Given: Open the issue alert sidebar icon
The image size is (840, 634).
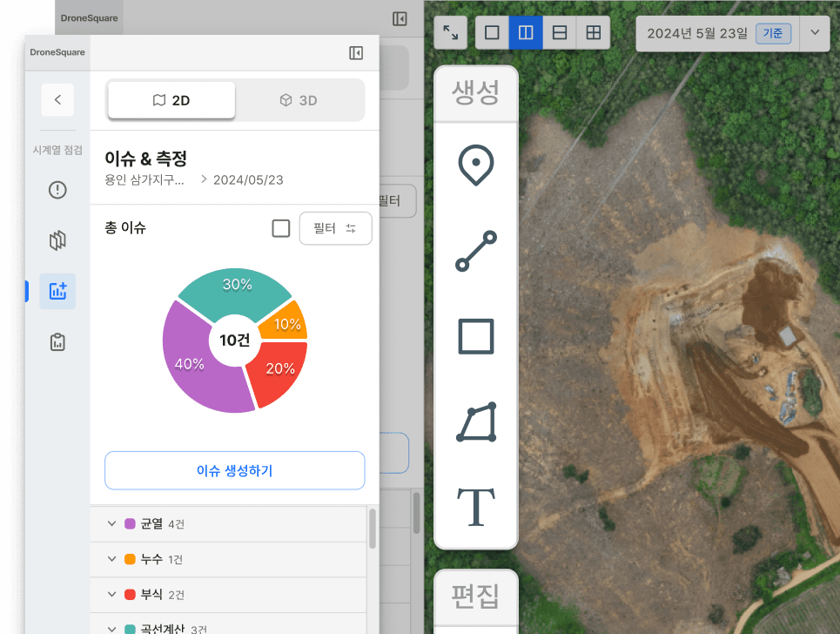Looking at the screenshot, I should point(57,190).
